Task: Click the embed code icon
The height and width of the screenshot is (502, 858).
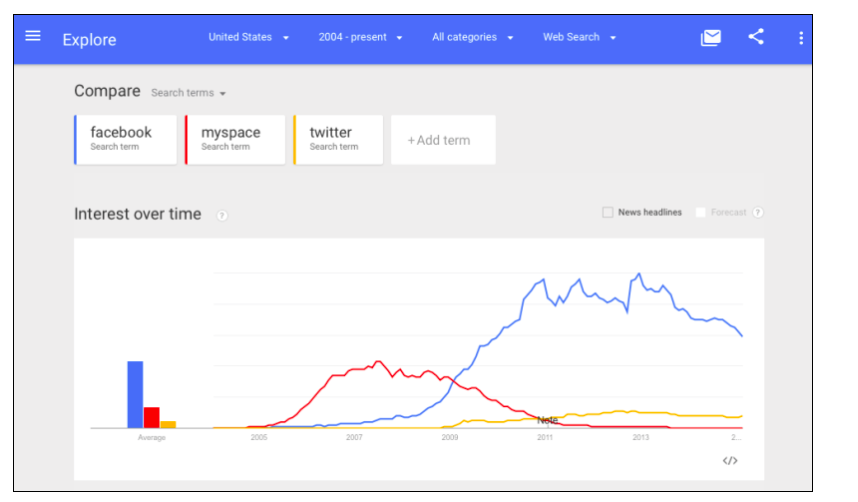Action: point(730,461)
